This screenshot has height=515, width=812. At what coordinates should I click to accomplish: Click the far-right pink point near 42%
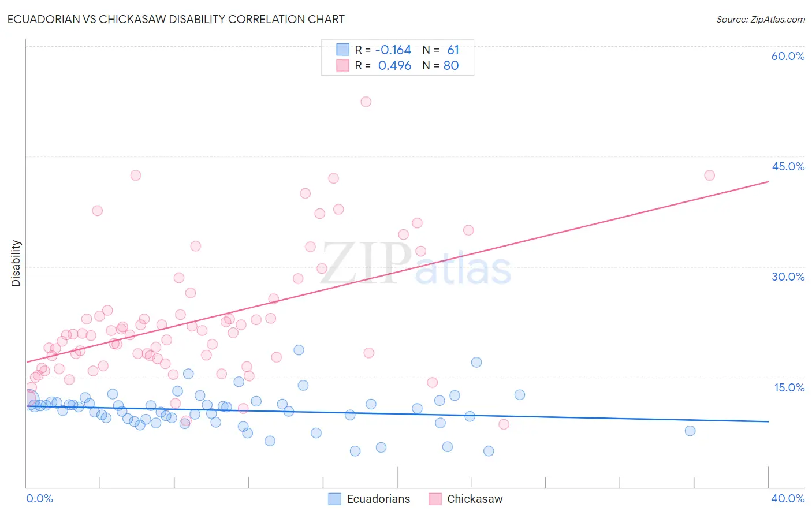[x=709, y=176]
